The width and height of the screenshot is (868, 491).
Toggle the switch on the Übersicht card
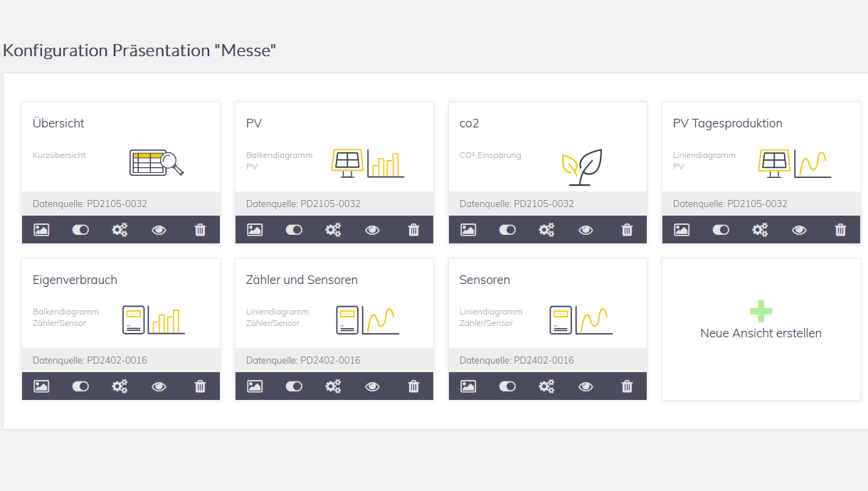pyautogui.click(x=80, y=230)
